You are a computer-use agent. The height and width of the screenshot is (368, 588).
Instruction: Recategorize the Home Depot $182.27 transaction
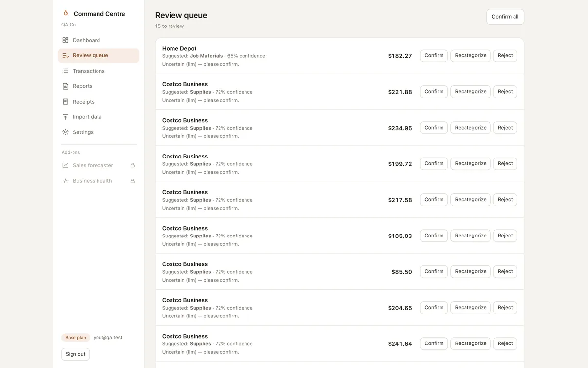click(470, 56)
